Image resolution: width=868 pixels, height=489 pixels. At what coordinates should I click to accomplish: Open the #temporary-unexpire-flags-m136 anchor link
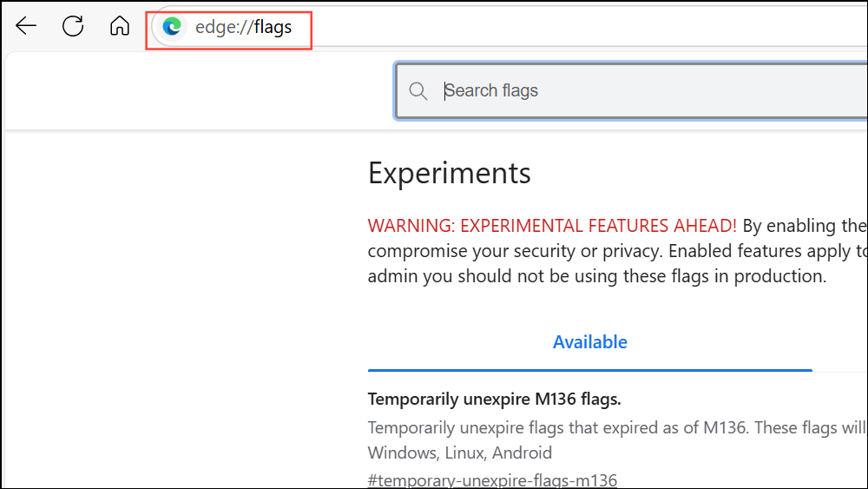click(x=492, y=479)
